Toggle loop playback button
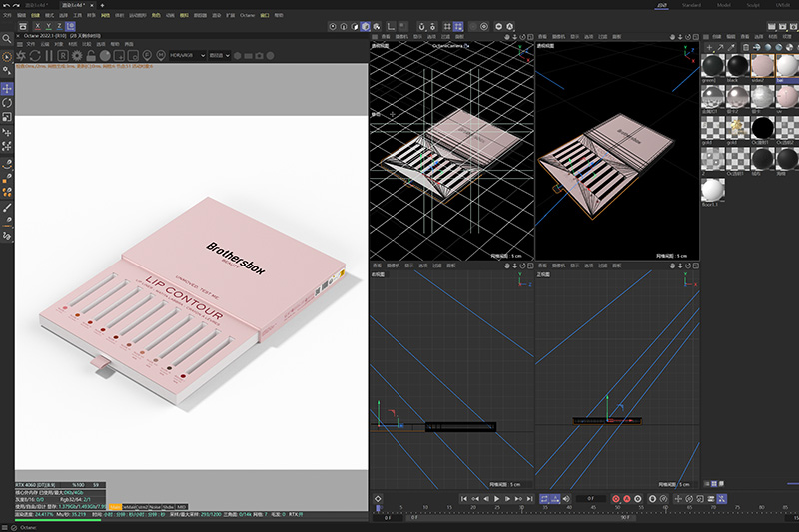The height and width of the screenshot is (532, 799). coord(544,499)
